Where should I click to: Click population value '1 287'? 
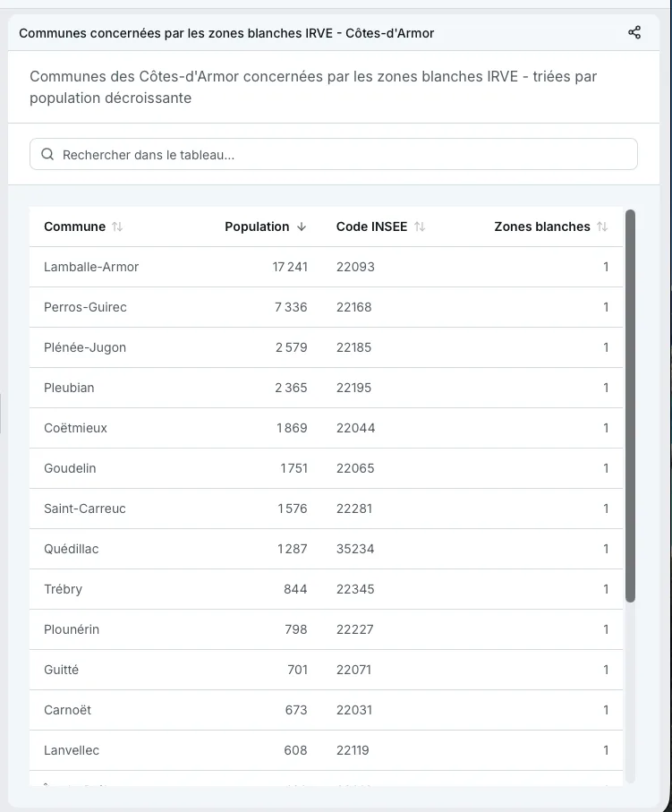[293, 549]
